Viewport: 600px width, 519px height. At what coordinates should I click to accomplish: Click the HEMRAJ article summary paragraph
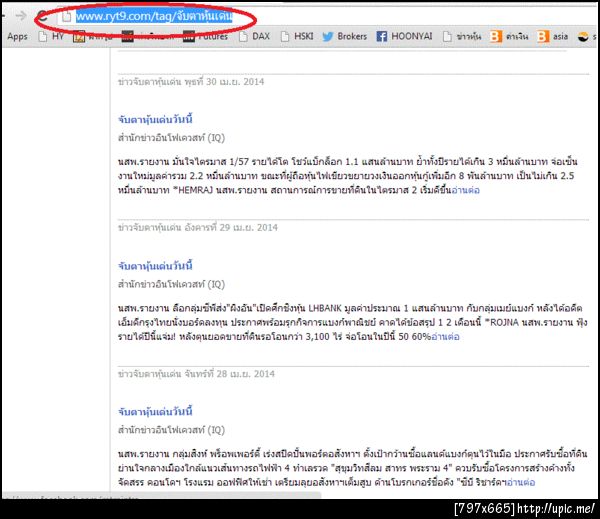click(347, 176)
